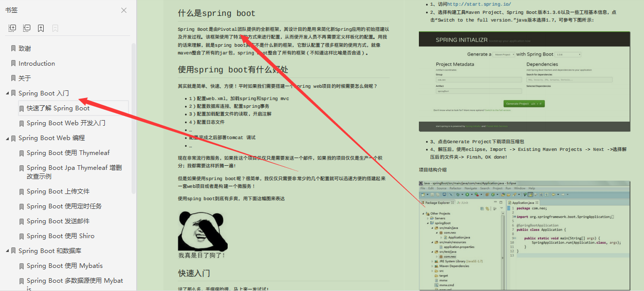Click list item 配置日志文件
This screenshot has width=644, height=291.
pos(207,122)
